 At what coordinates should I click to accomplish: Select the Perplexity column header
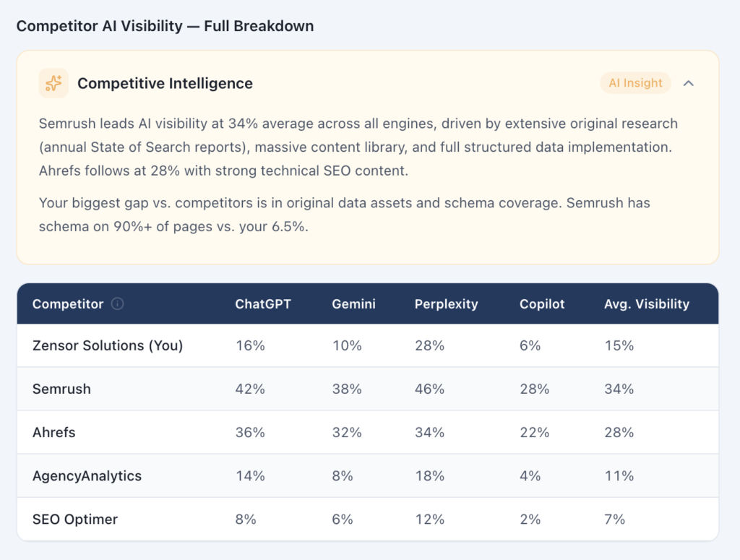446,304
